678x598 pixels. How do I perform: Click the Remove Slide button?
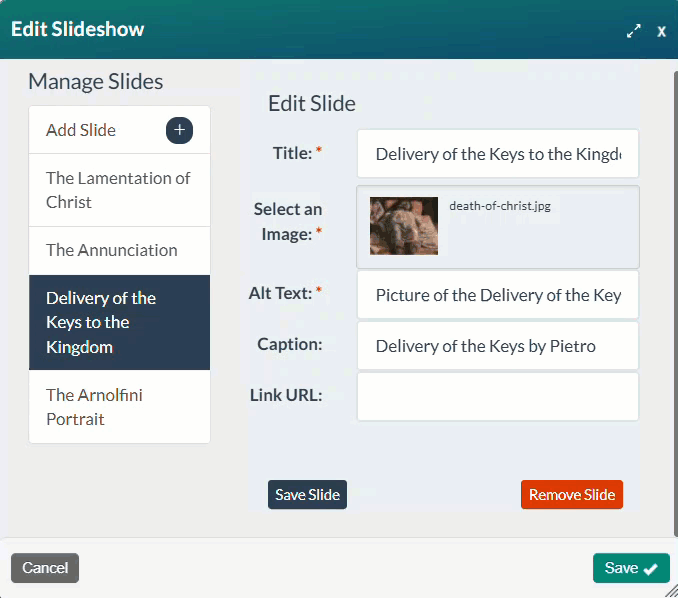click(x=572, y=494)
